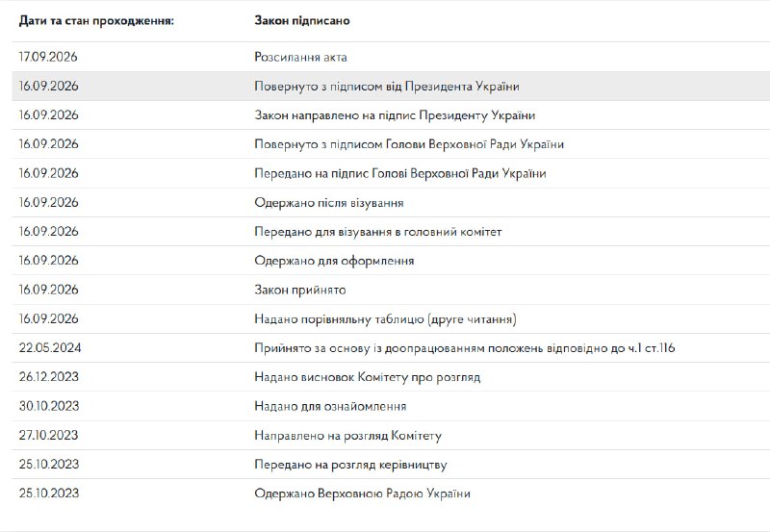Click 'Повернуто з підписом від Президента України' row
Screen dimensions: 770x532
click(391, 87)
